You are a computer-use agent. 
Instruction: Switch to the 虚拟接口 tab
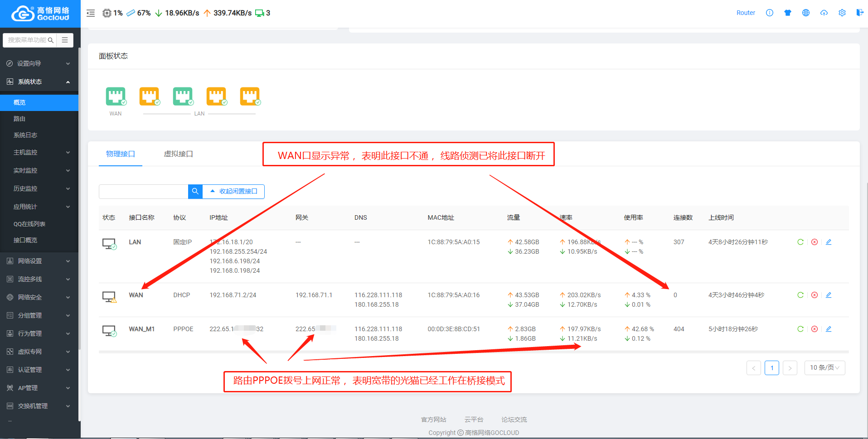tap(178, 154)
